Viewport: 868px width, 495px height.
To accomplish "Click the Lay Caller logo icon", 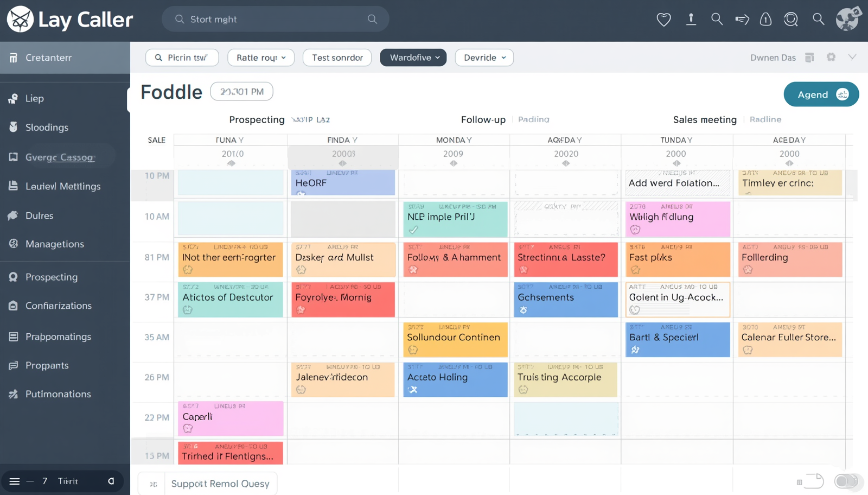I will tap(20, 20).
